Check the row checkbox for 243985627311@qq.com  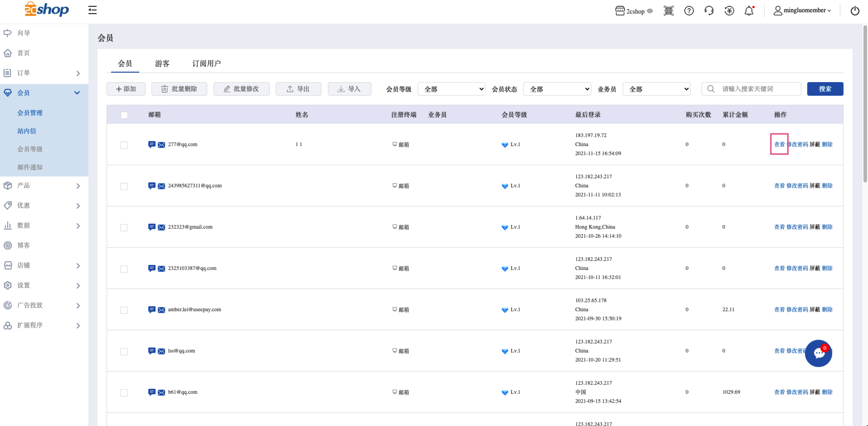[x=124, y=186]
